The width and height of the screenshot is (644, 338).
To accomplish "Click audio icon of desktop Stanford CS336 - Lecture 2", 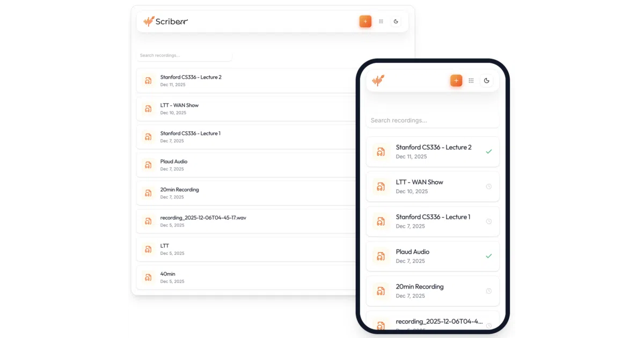I will (x=148, y=80).
